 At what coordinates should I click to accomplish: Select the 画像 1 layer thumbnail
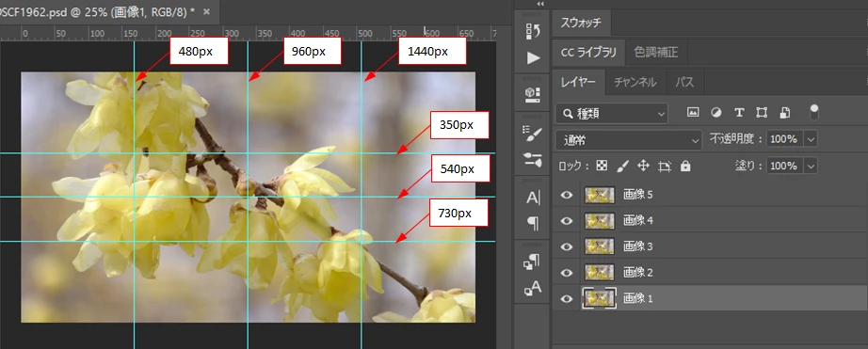600,298
